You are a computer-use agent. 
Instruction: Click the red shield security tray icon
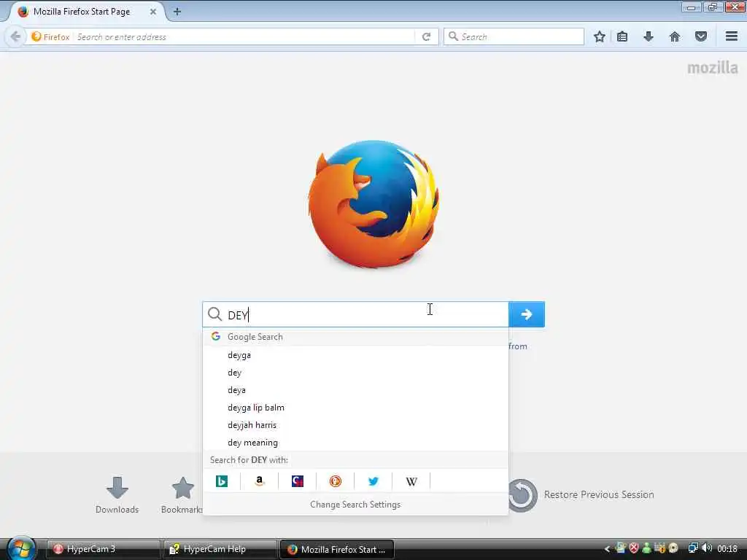pyautogui.click(x=634, y=548)
